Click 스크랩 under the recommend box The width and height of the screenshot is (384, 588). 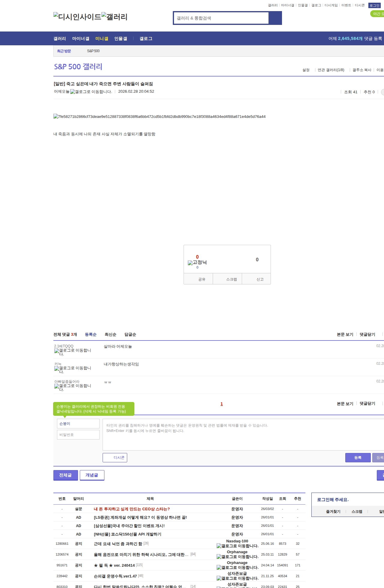228,279
